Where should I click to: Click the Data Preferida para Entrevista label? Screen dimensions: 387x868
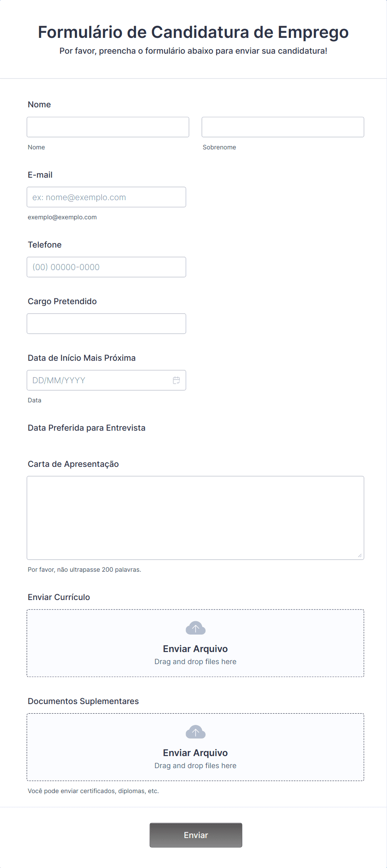click(x=86, y=428)
